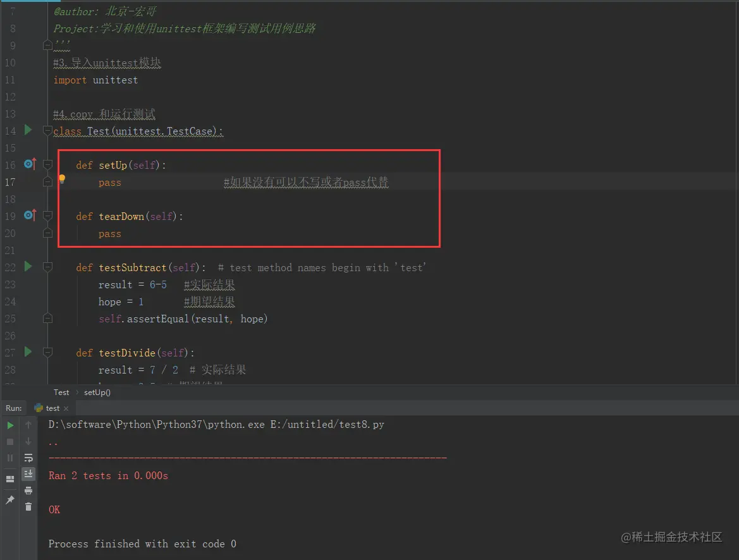Close the test run tab
The image size is (739, 560).
[x=66, y=409]
